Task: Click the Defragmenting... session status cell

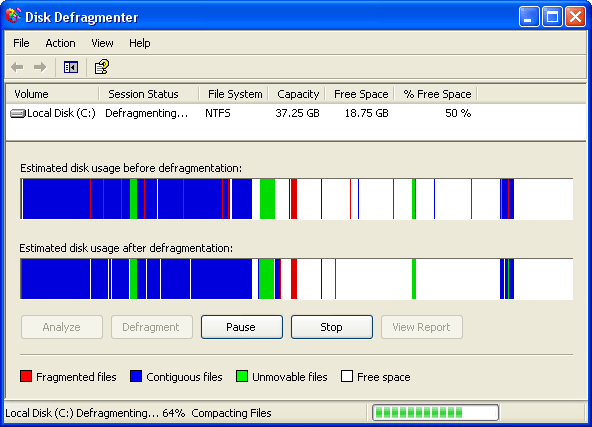Action: point(146,113)
